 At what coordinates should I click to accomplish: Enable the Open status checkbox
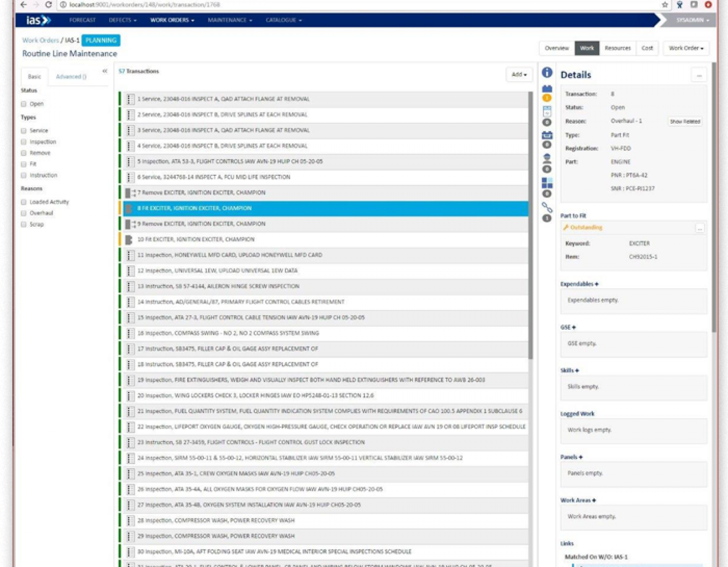coord(23,103)
